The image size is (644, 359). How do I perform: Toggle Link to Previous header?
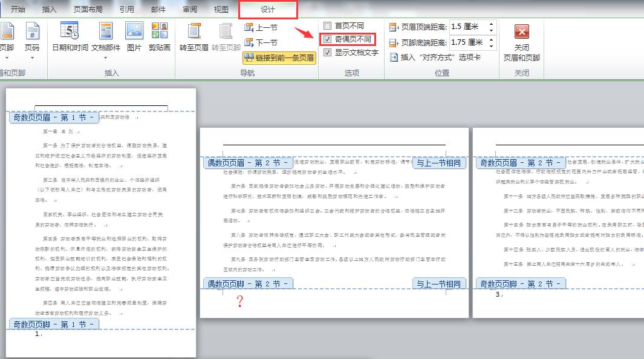[x=278, y=58]
